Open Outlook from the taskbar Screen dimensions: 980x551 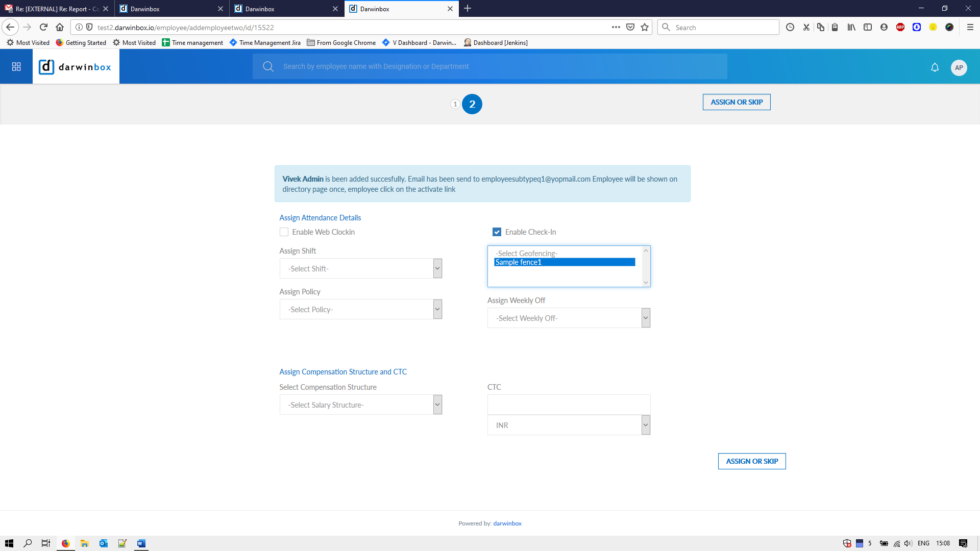click(x=104, y=543)
